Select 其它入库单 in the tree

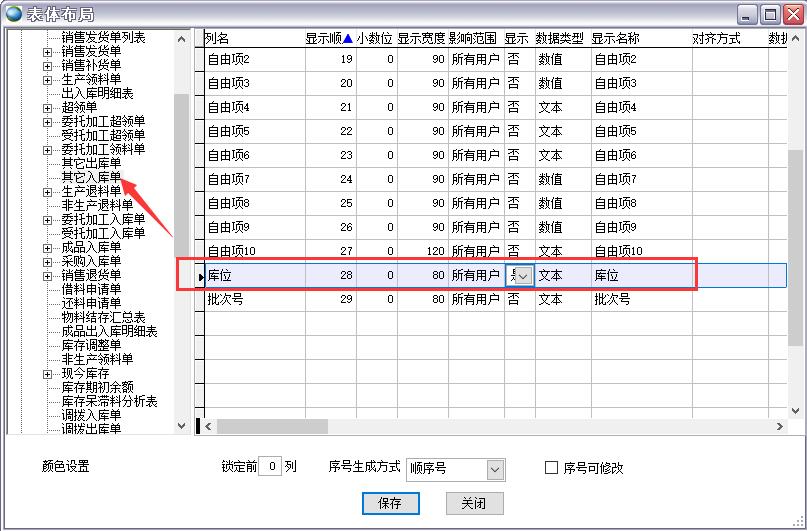(x=91, y=177)
